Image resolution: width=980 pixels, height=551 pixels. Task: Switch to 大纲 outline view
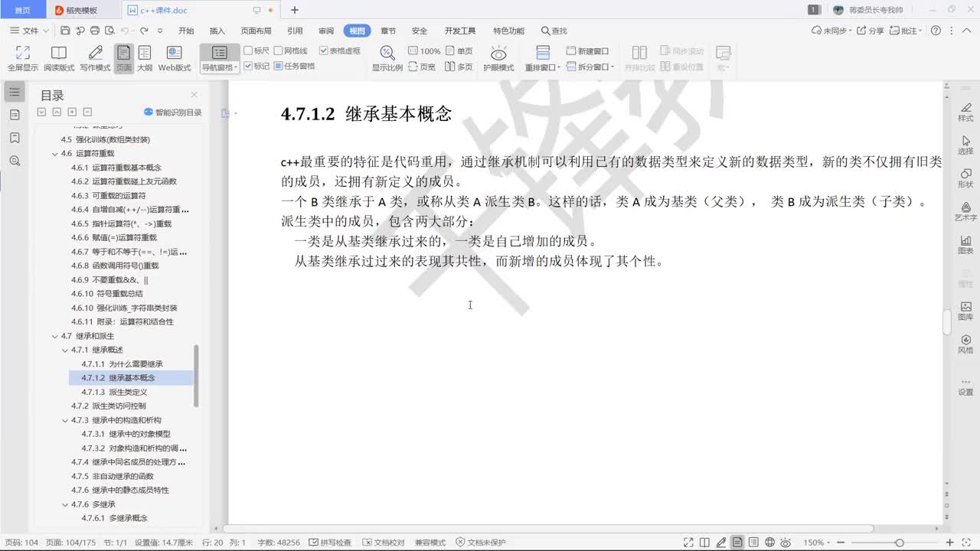144,58
